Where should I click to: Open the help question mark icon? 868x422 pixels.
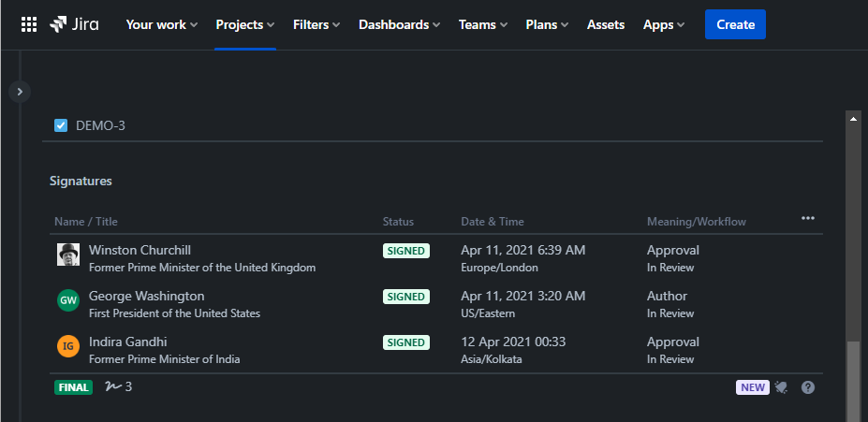[808, 387]
